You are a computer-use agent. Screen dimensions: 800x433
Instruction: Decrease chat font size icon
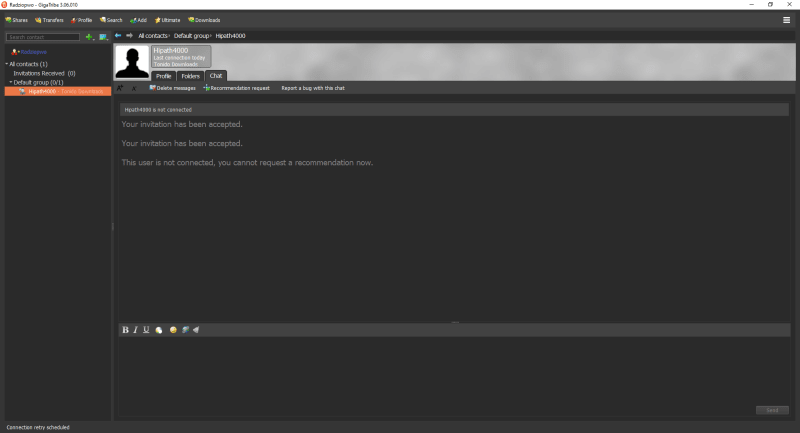coord(134,89)
